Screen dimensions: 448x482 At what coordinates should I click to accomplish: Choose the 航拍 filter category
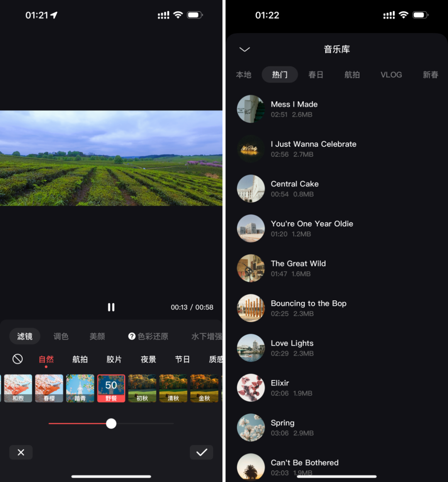pos(80,359)
